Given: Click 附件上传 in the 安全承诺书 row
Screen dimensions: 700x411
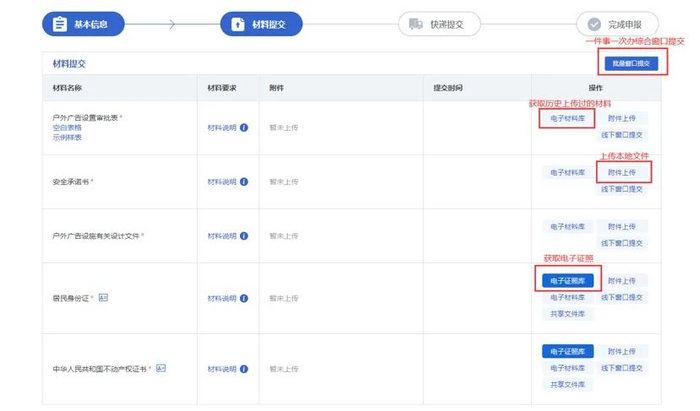Looking at the screenshot, I should click(622, 172).
